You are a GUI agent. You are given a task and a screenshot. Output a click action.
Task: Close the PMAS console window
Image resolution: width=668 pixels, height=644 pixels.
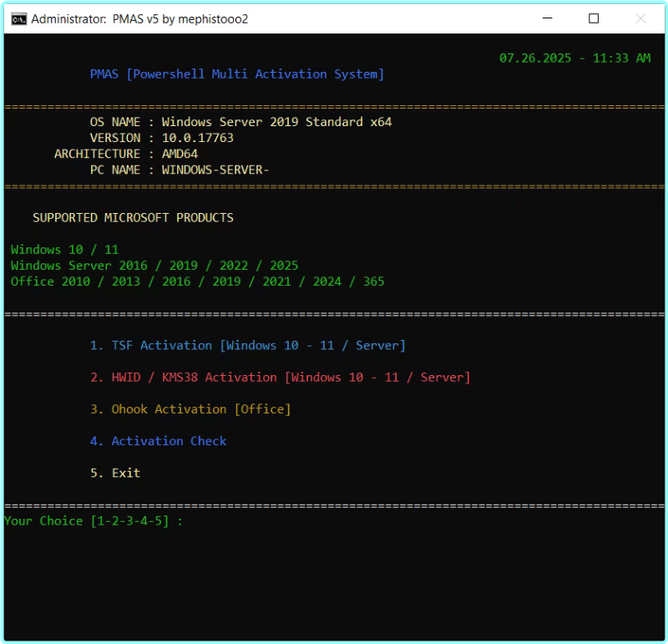[640, 18]
